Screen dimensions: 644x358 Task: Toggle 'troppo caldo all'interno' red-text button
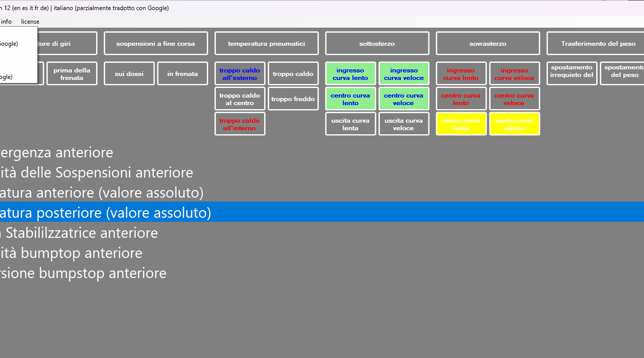click(240, 124)
